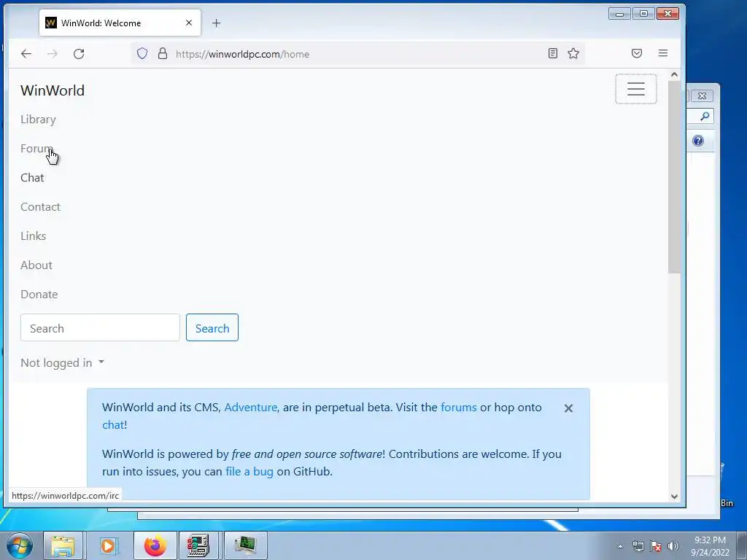
Task: Open the Firefox application menu icon
Action: click(x=662, y=53)
